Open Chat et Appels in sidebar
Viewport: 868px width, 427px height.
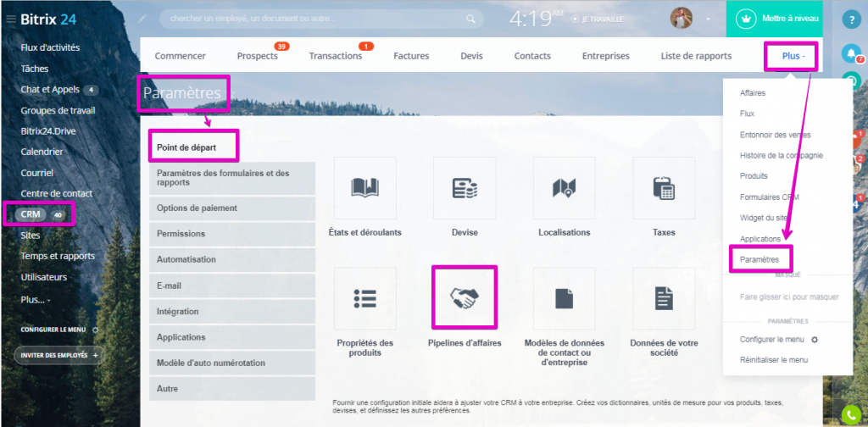point(50,90)
